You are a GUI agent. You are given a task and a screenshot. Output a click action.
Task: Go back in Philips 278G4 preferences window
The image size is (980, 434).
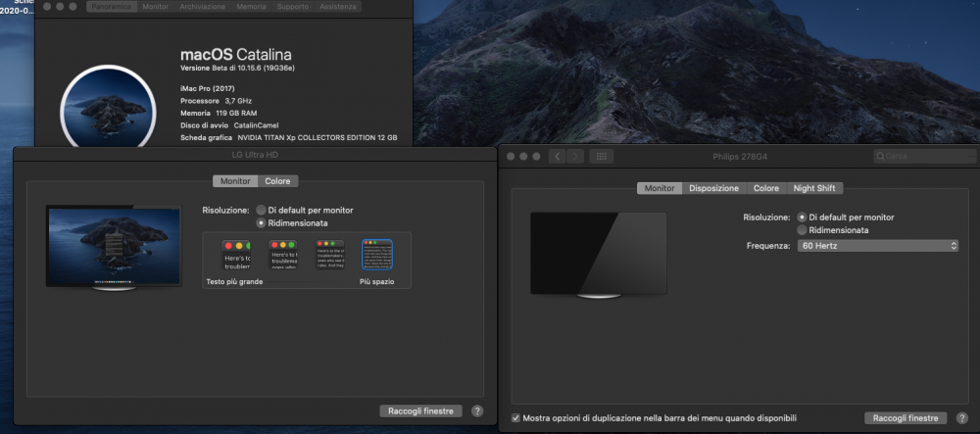pyautogui.click(x=558, y=156)
